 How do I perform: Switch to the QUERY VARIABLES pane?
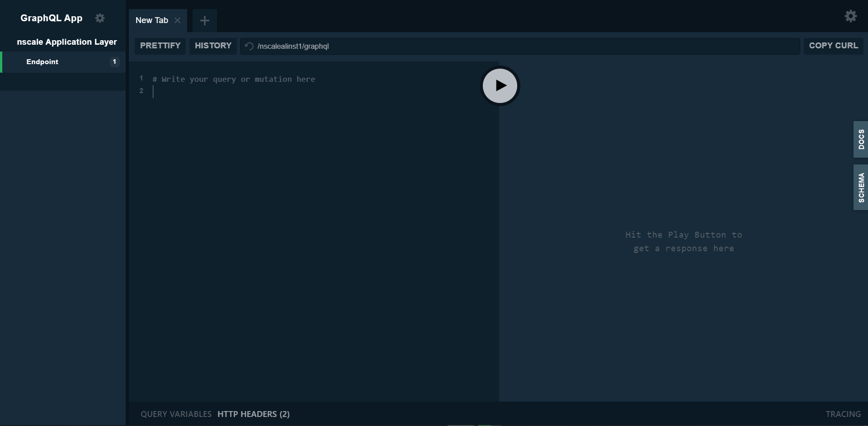pos(175,414)
